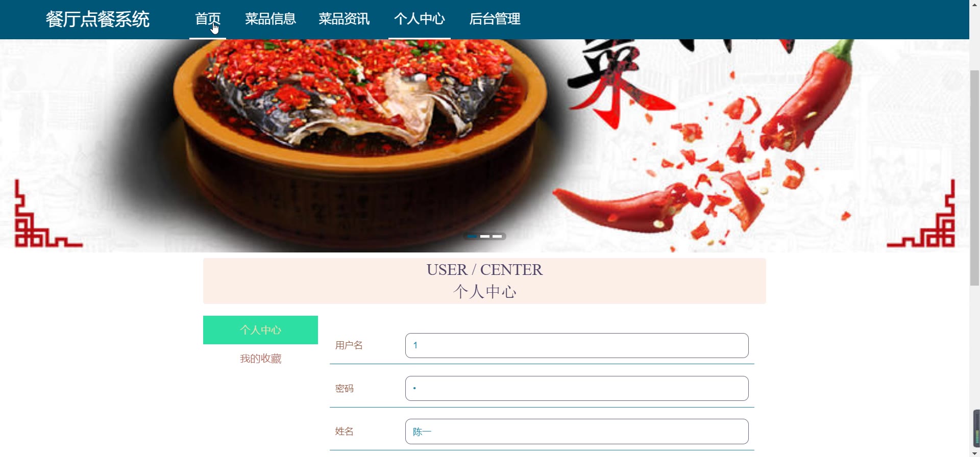Click the green 个人中心 sidebar button
The width and height of the screenshot is (980, 457).
[260, 330]
